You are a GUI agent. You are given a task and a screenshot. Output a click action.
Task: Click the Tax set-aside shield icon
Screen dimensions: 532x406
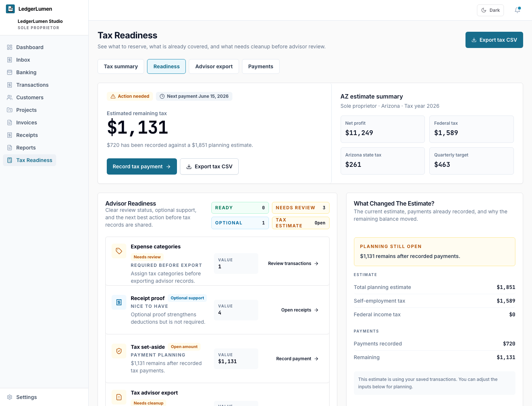tap(119, 351)
